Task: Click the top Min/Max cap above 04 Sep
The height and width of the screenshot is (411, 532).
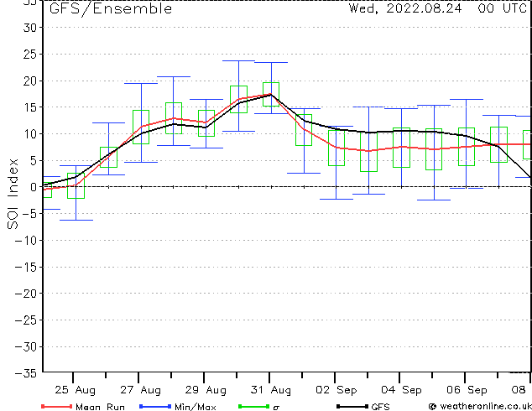Action: point(401,108)
